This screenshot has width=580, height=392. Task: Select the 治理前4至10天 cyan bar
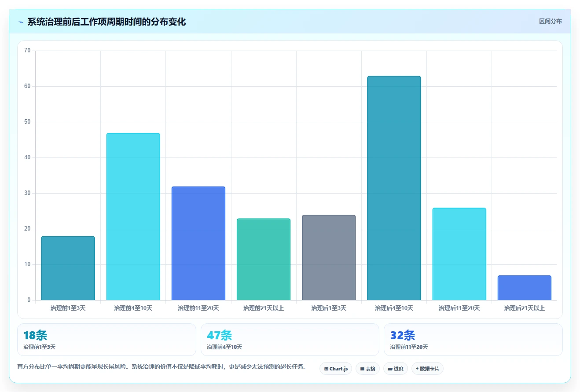(133, 216)
